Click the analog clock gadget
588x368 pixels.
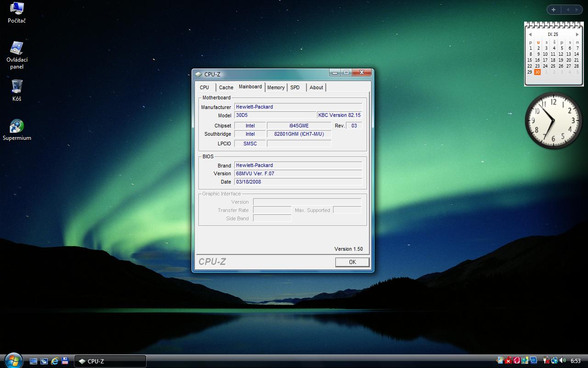554,121
